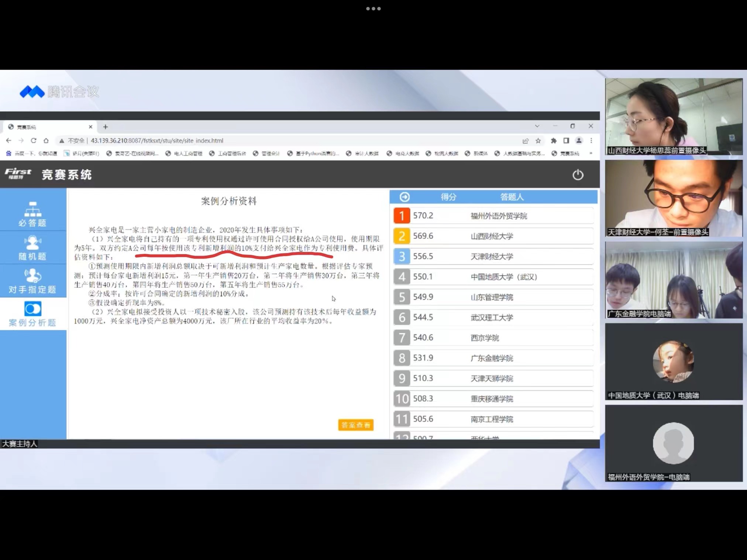Expand the hidden bookmarks overflow chevron

(591, 153)
